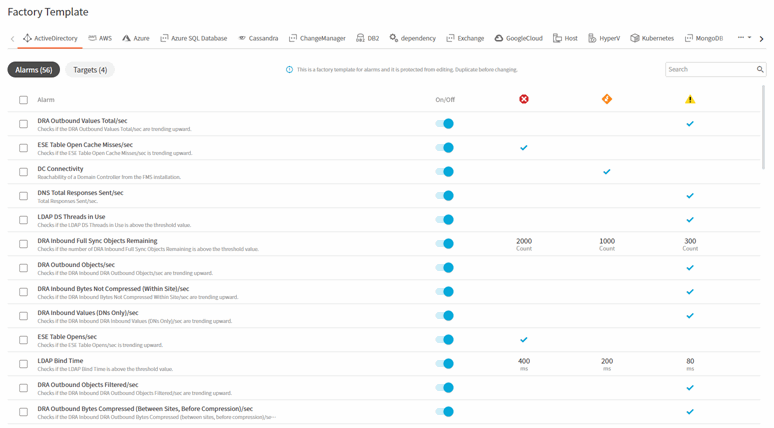Open the Kubernetes template tab
The height and width of the screenshot is (428, 774).
[652, 38]
